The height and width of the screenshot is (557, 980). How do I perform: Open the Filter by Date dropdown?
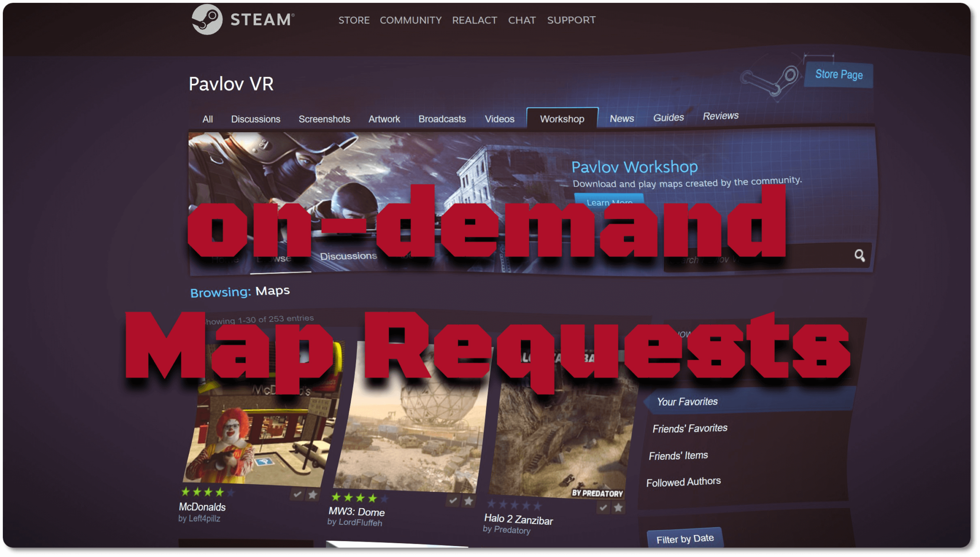click(x=685, y=539)
